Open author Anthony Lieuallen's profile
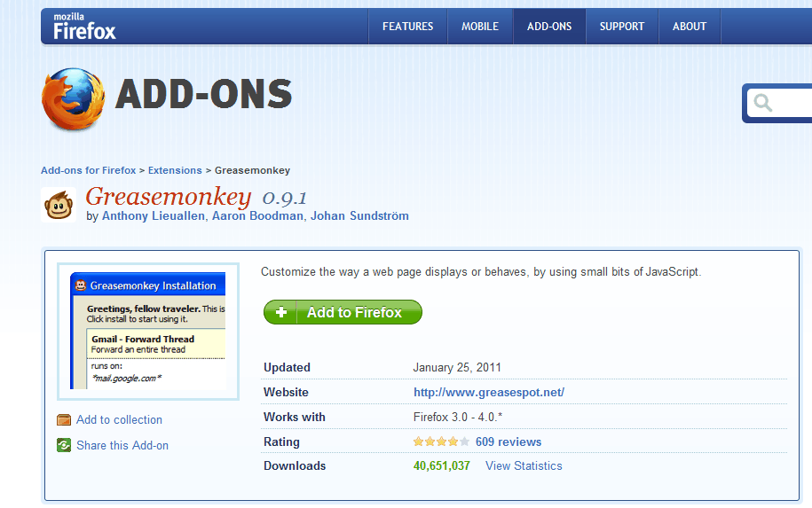Screen dimensions: 812x508 154,215
